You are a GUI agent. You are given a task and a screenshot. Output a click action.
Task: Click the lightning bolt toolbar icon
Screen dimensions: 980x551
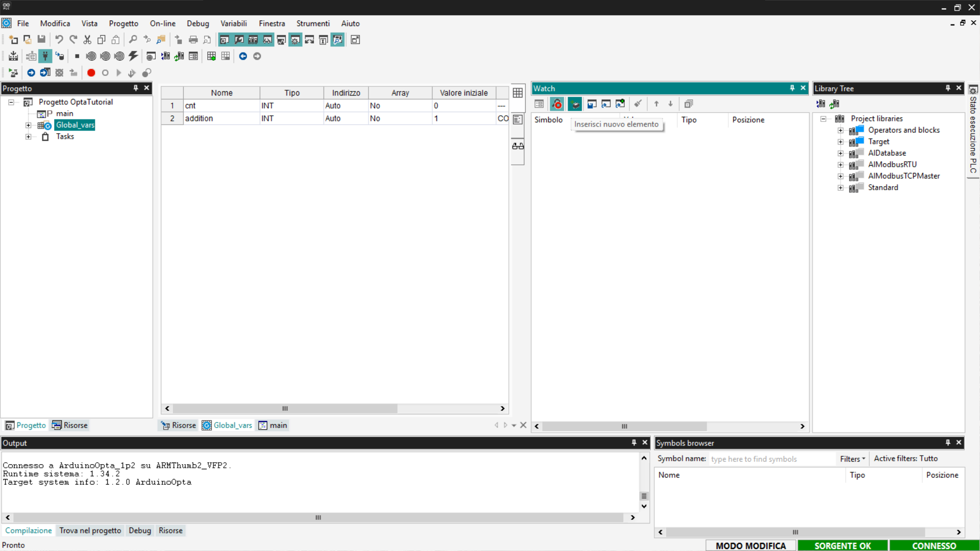coord(133,56)
